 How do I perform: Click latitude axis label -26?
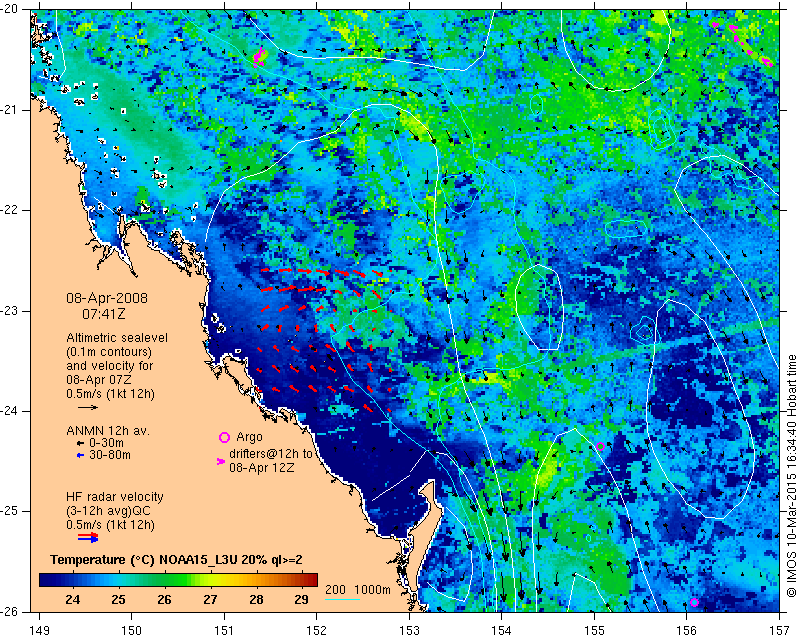click(10, 611)
